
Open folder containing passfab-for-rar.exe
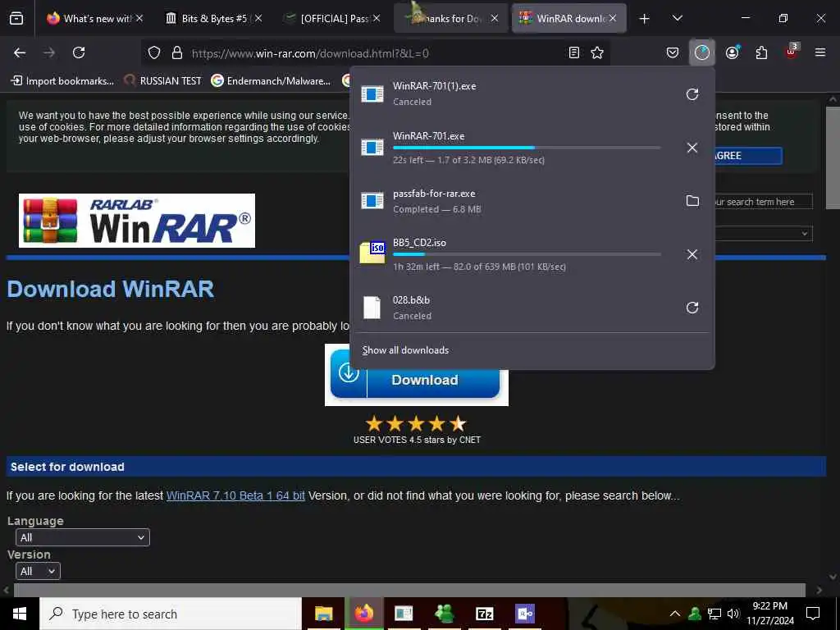click(692, 201)
